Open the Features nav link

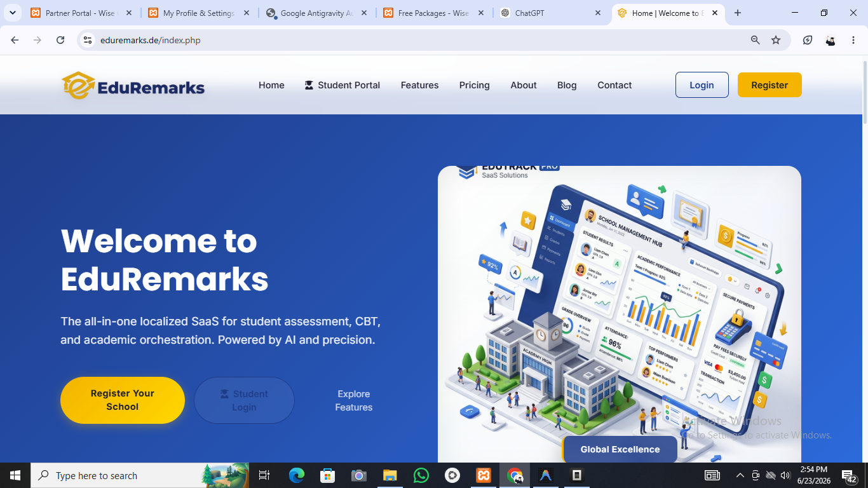tap(419, 85)
